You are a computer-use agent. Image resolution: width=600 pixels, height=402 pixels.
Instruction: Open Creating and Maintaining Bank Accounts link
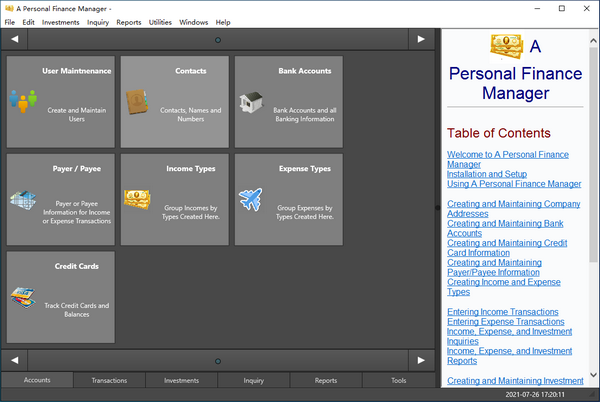click(x=505, y=228)
